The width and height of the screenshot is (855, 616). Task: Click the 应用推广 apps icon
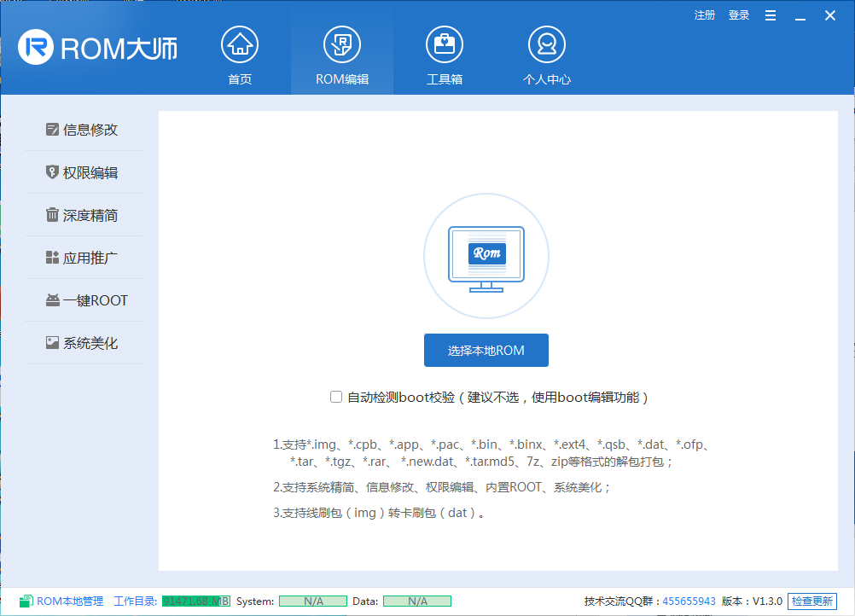click(x=52, y=258)
